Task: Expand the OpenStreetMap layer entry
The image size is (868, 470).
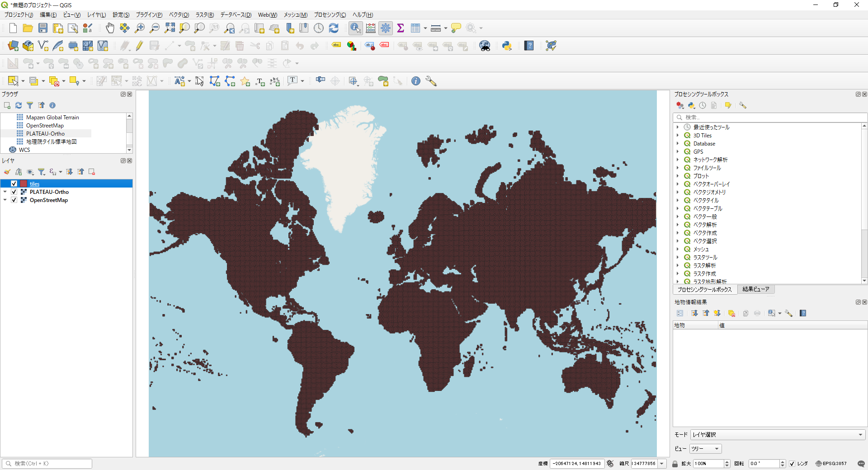Action: point(5,200)
